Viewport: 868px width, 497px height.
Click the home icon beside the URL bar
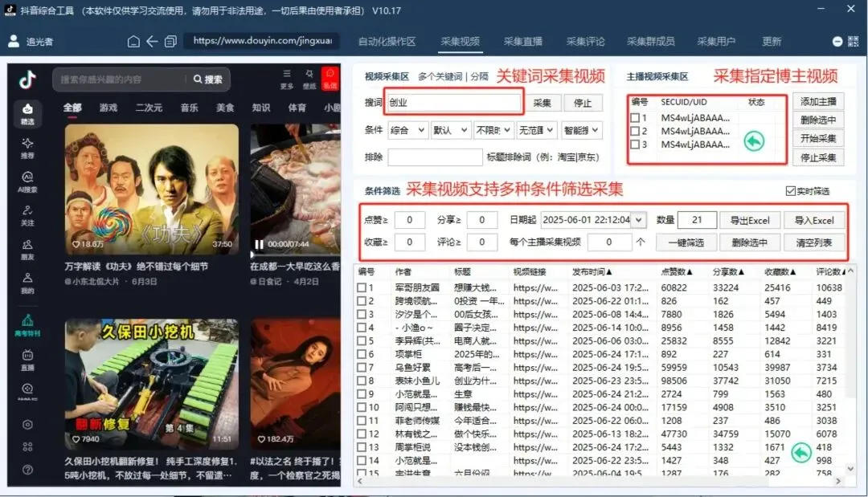tap(133, 42)
